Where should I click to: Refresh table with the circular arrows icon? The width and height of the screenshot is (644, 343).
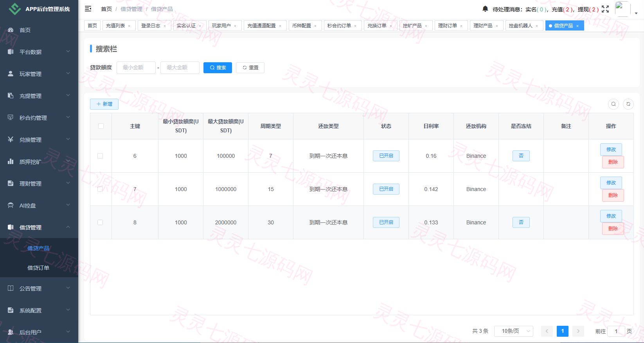(628, 104)
